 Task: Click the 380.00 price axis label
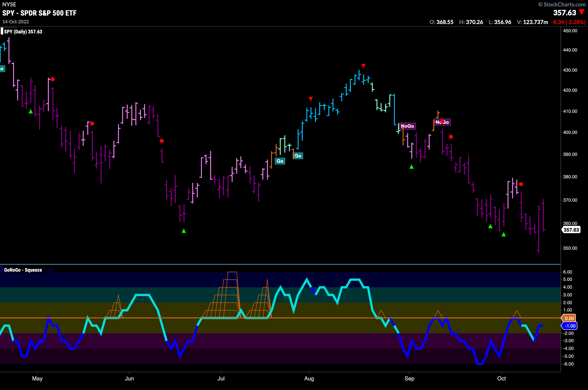tap(570, 177)
